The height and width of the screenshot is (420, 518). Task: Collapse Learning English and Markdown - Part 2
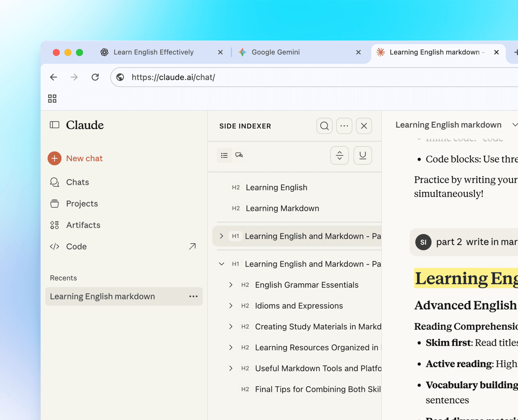[221, 264]
